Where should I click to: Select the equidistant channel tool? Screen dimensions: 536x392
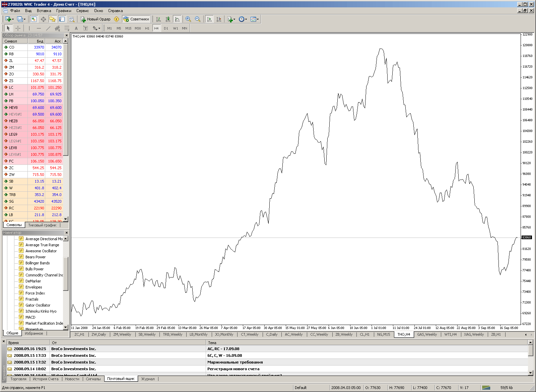[x=57, y=28]
